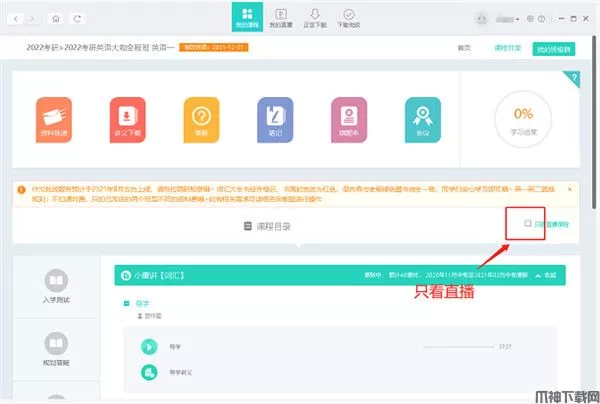Click the vertical scrollbar on the right

pyautogui.click(x=594, y=122)
